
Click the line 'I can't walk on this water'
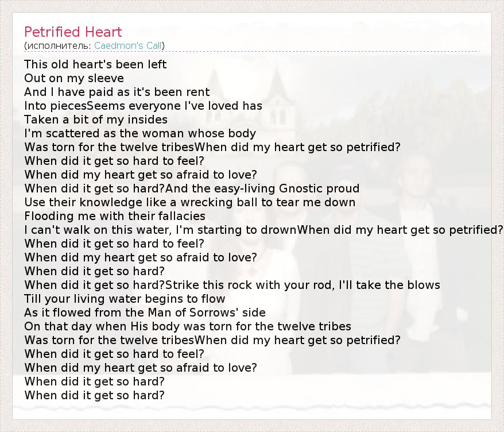coord(126,230)
